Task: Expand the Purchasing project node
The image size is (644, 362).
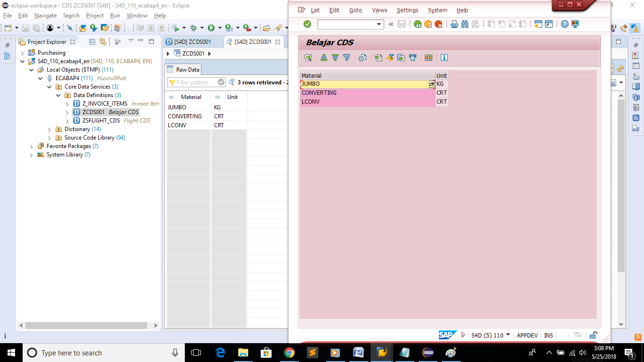Action: 23,53
